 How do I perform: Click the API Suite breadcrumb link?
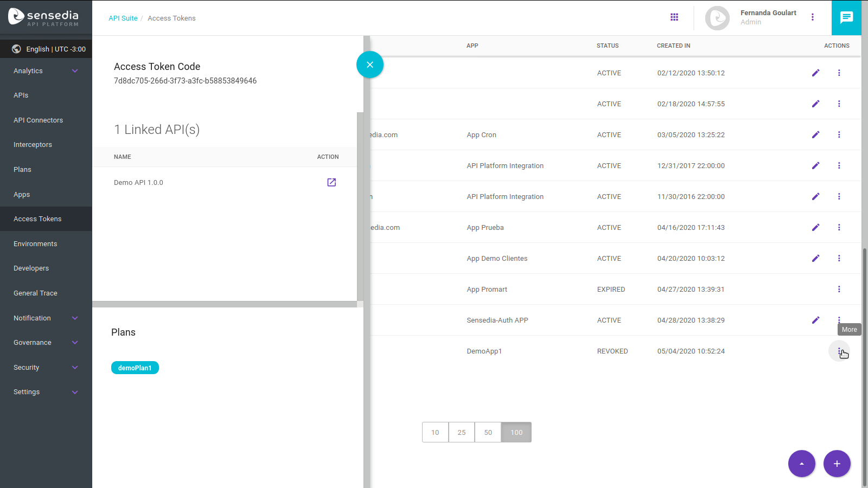123,18
